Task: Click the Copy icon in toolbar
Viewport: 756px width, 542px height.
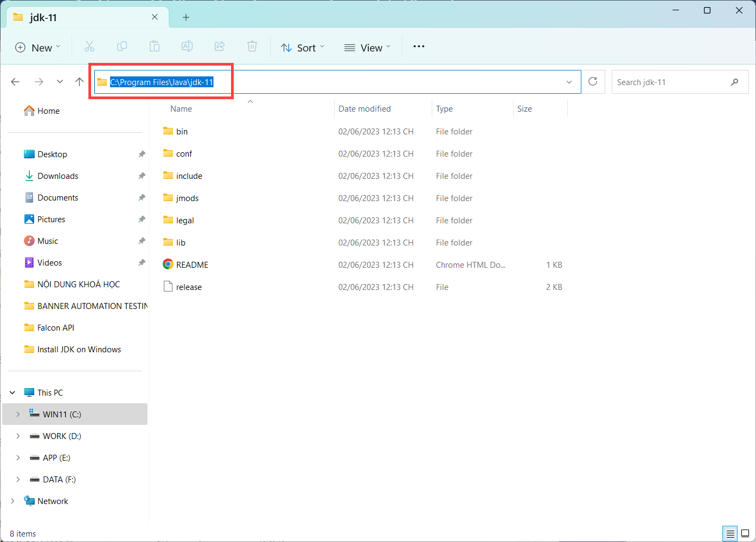Action: [122, 47]
